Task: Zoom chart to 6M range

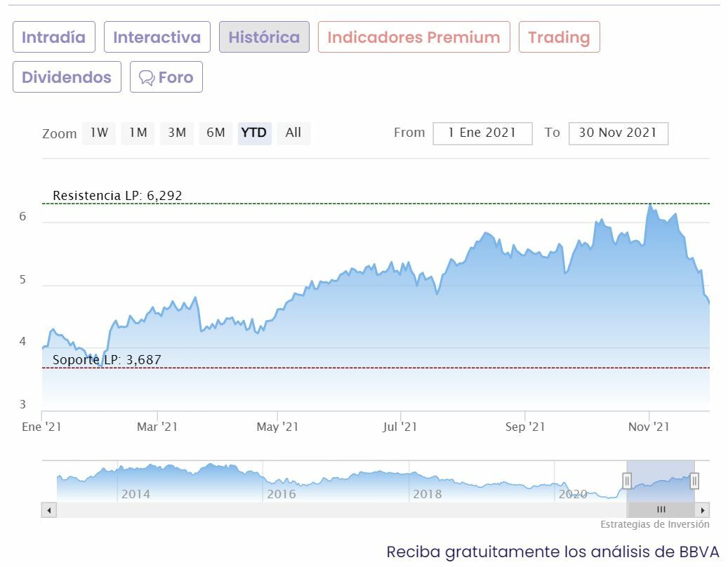Action: click(x=216, y=133)
